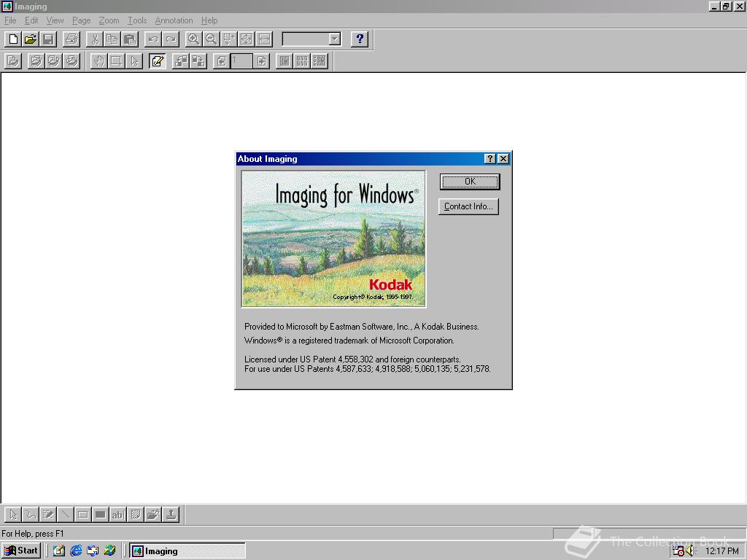
Task: Click the Contact Info... button
Action: click(468, 206)
